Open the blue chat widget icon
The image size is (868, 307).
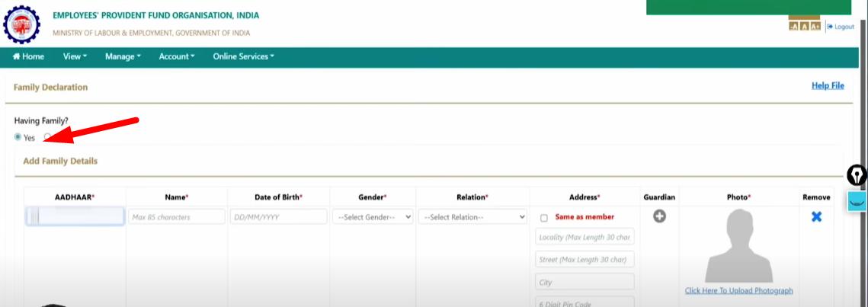(x=857, y=202)
